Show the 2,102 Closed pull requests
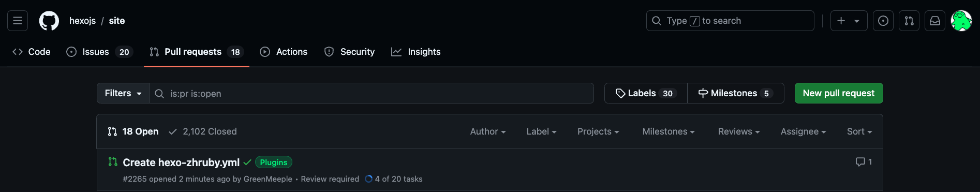 [203, 131]
